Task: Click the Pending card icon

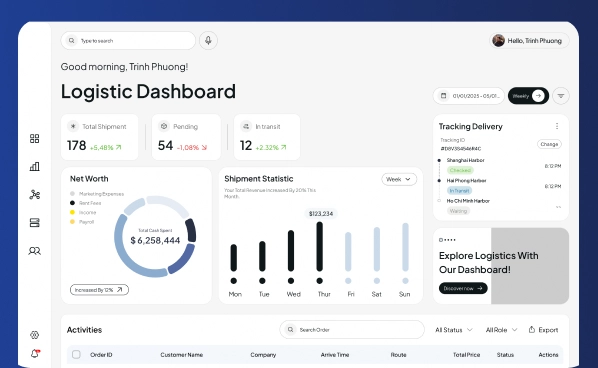Action: [164, 126]
